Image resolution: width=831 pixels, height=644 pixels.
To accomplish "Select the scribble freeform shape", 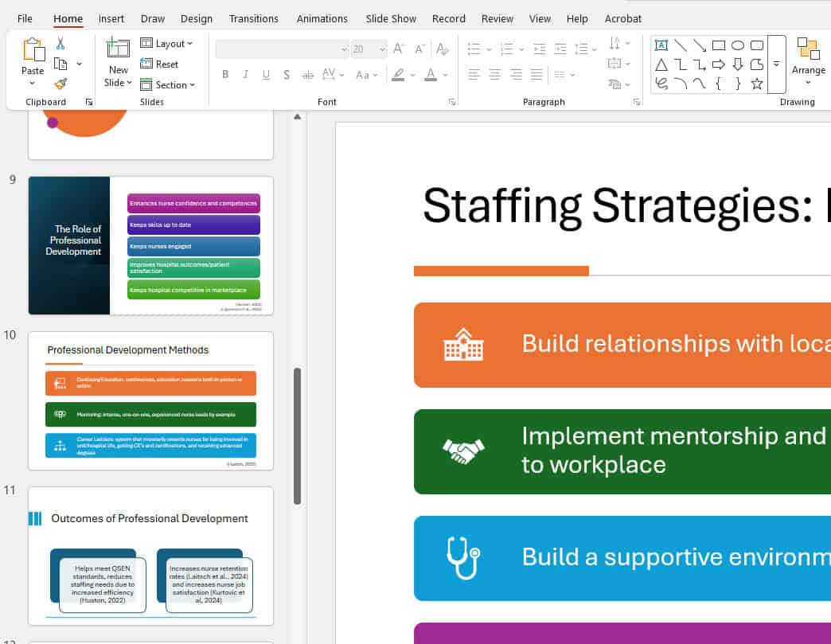I will pyautogui.click(x=661, y=84).
